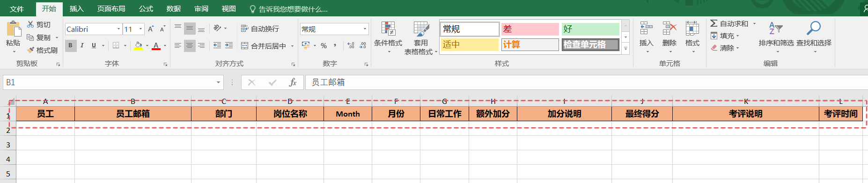Toggle Bold formatting
This screenshot has width=868, height=183.
70,45
